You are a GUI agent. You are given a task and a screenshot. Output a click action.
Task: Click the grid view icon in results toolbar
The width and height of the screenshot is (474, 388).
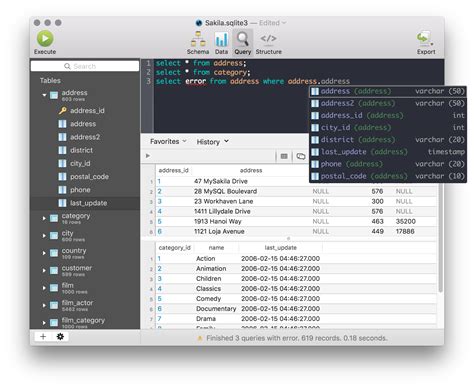click(284, 156)
